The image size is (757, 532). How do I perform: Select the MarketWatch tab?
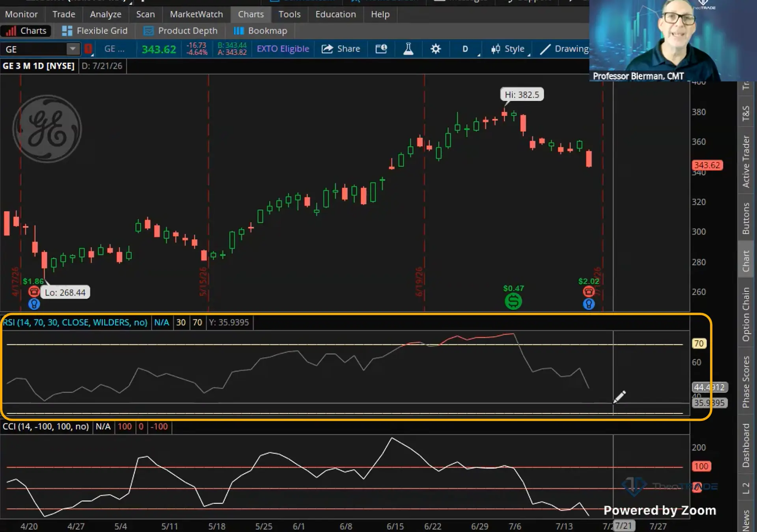(196, 14)
